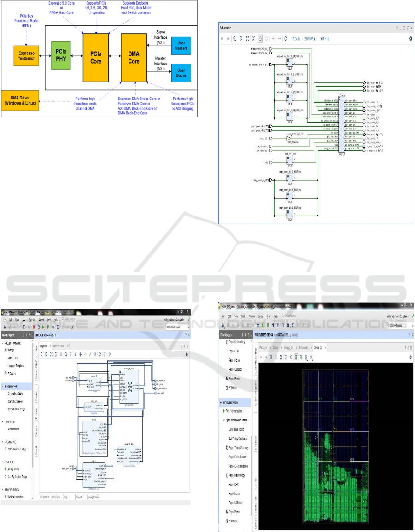
Task: Click the Add IP plus icon in Diagram toolbar
Action: (x=81, y=354)
